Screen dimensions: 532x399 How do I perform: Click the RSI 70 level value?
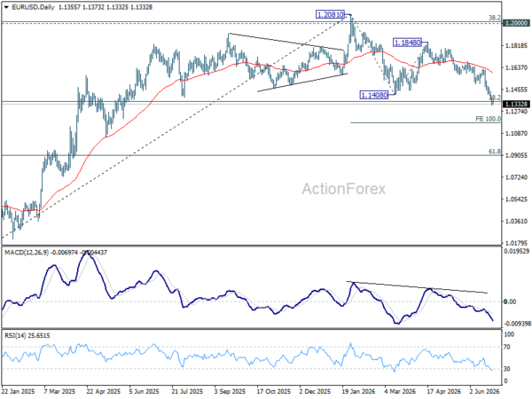(x=507, y=347)
